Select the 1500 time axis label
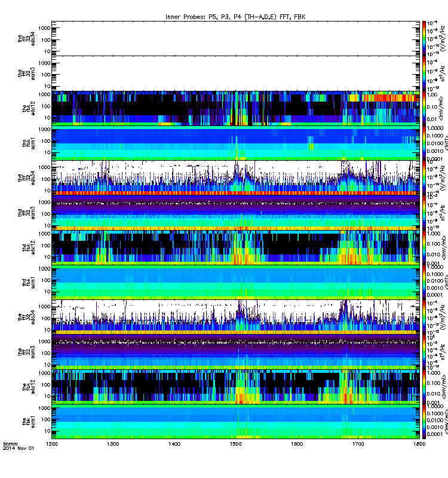 (235, 444)
